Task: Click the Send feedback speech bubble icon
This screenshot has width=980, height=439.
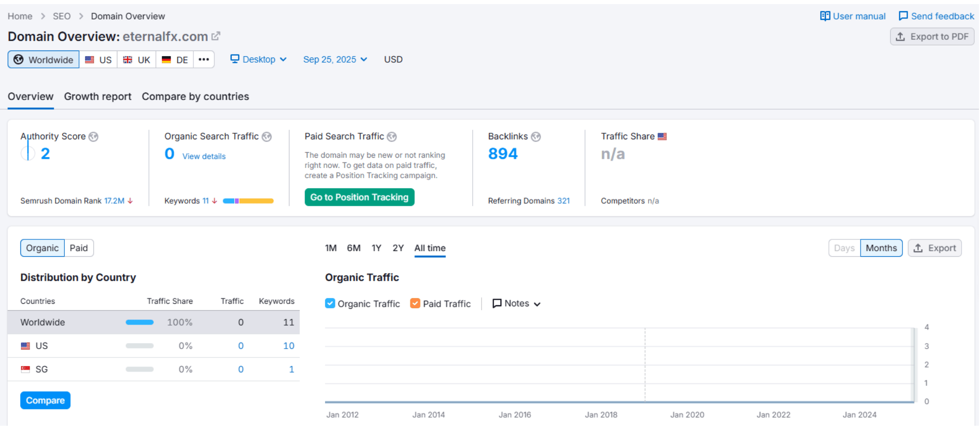Action: [903, 16]
